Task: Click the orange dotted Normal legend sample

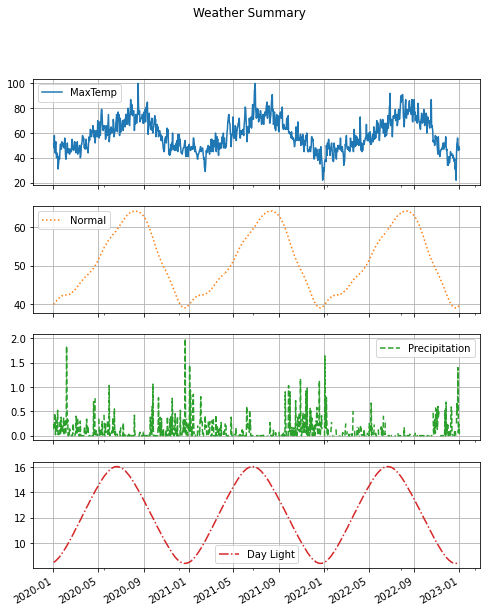Action: 52,220
